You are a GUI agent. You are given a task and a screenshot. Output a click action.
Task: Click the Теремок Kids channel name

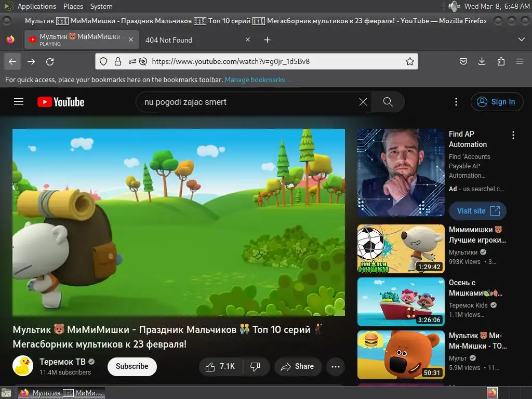coord(468,305)
